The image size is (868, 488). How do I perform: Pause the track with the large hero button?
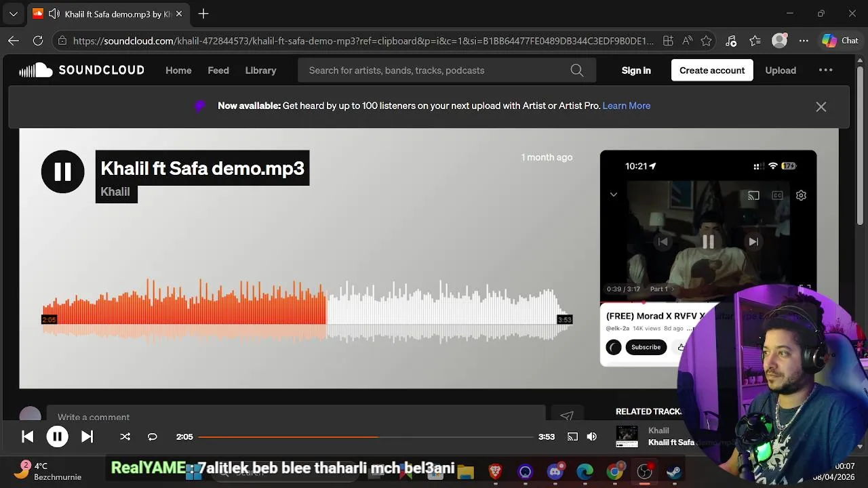tap(62, 171)
